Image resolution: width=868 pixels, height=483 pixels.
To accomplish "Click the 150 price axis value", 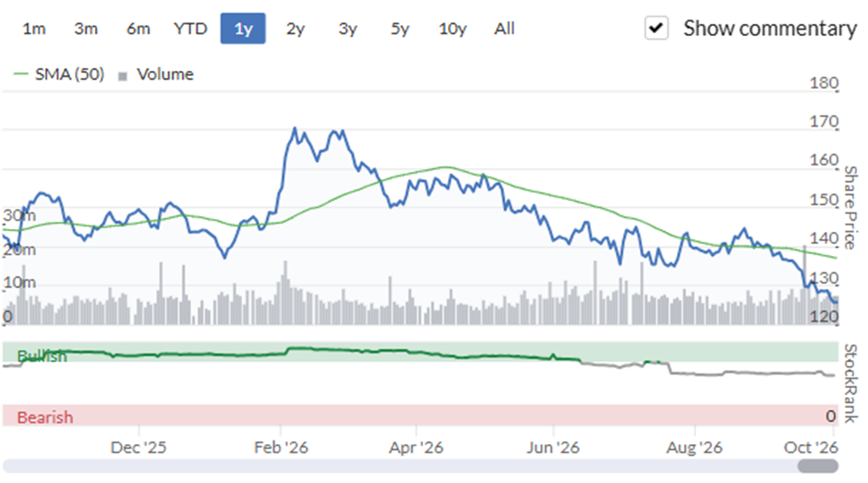I will click(x=824, y=199).
